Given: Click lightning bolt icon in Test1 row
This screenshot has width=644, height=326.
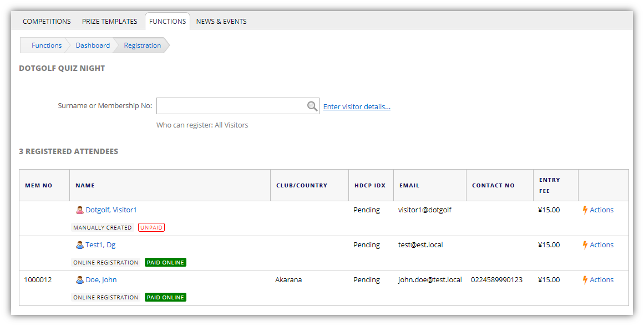Looking at the screenshot, I should (x=585, y=245).
